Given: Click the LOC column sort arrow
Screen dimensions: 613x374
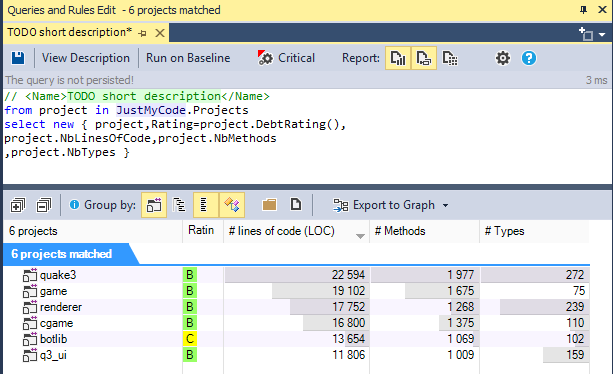Looking at the screenshot, I should coord(360,236).
